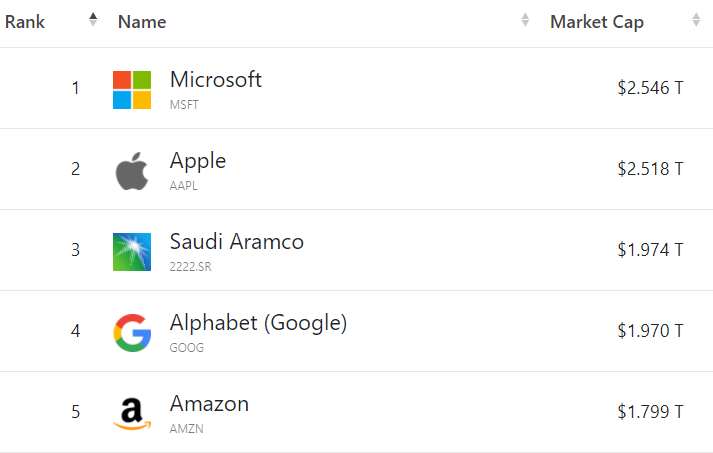713x453 pixels.
Task: Sort table by Rank arrows
Action: (93, 20)
